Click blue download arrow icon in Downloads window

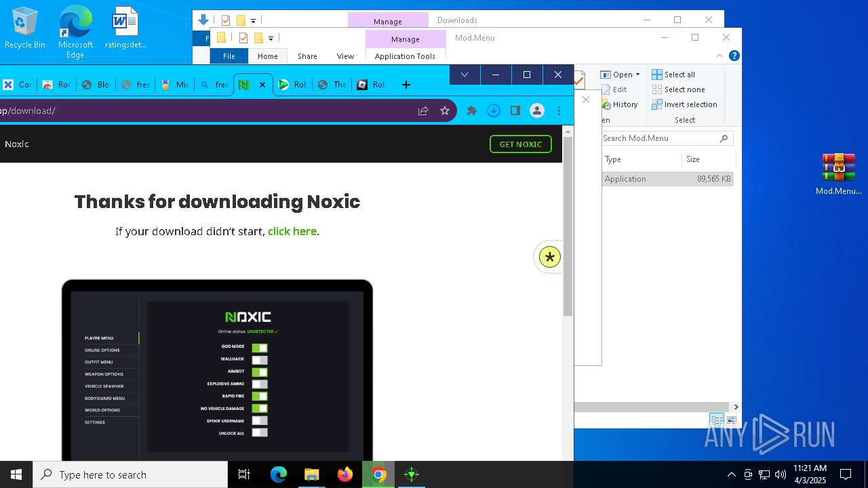click(x=203, y=20)
